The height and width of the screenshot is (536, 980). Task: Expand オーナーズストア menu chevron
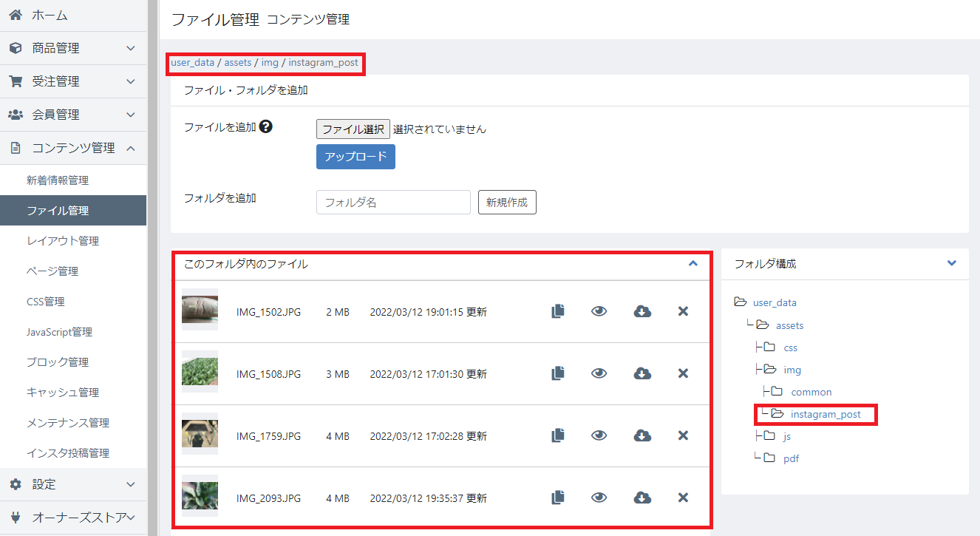point(132,517)
